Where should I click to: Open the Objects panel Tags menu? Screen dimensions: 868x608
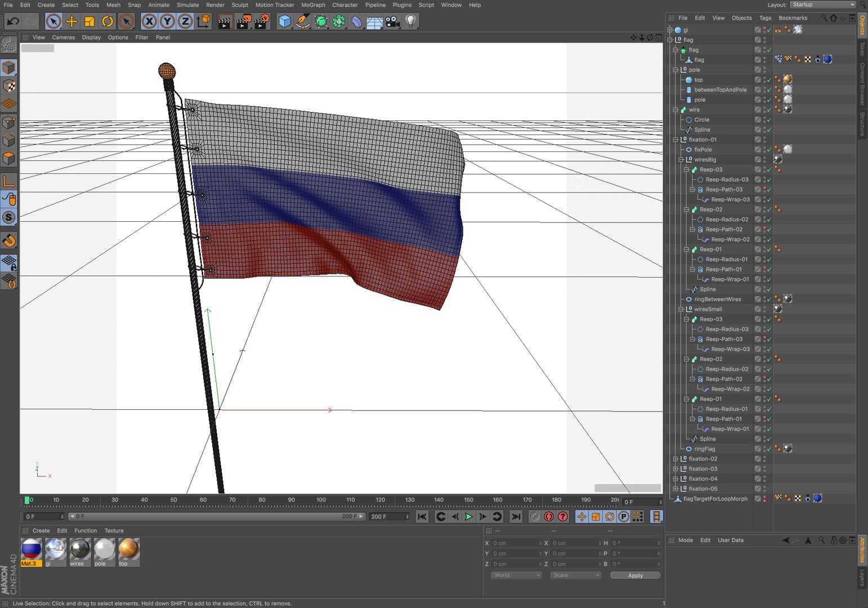765,18
